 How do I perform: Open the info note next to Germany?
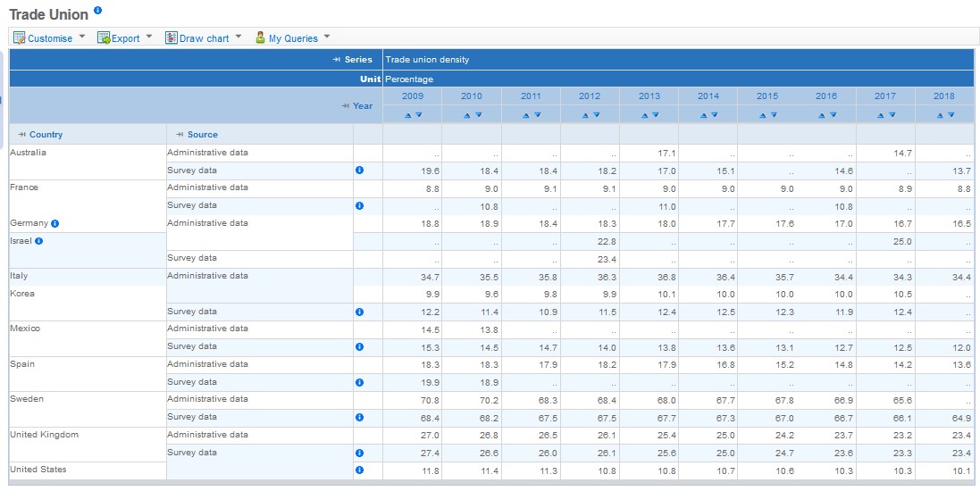[55, 223]
